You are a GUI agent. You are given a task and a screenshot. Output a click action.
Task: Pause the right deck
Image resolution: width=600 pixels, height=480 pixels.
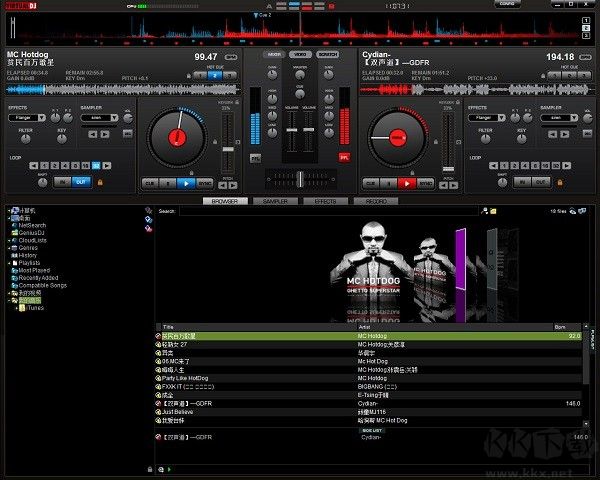point(387,183)
